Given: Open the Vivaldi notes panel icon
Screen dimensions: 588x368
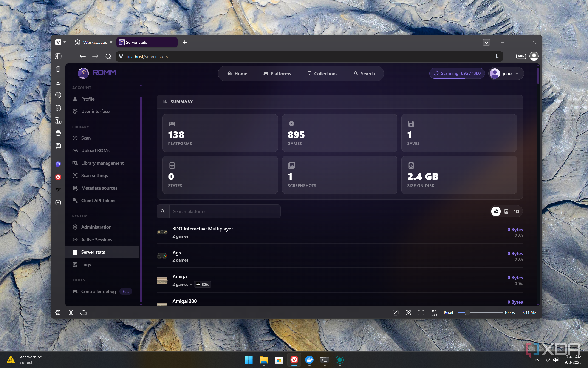Looking at the screenshot, I should 58,108.
